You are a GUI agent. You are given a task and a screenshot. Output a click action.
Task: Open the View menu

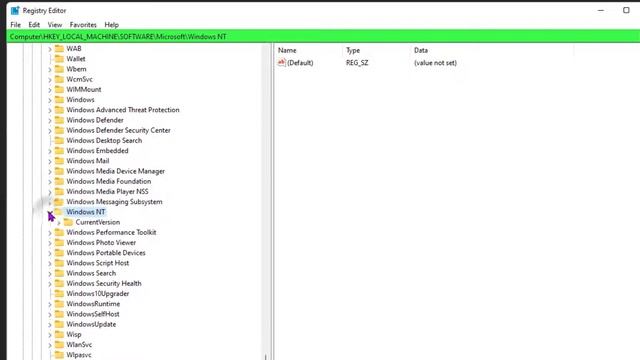(x=55, y=25)
